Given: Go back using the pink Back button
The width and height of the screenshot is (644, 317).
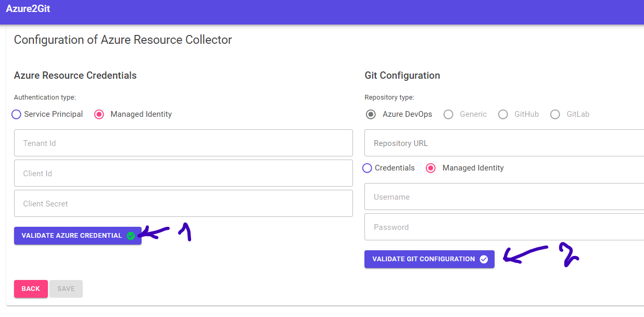Looking at the screenshot, I should pos(31,289).
